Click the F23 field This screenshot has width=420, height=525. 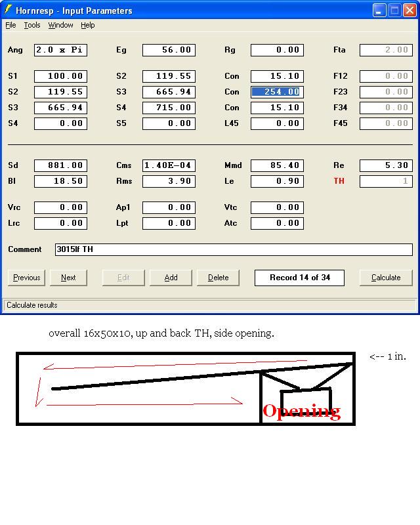tap(386, 92)
